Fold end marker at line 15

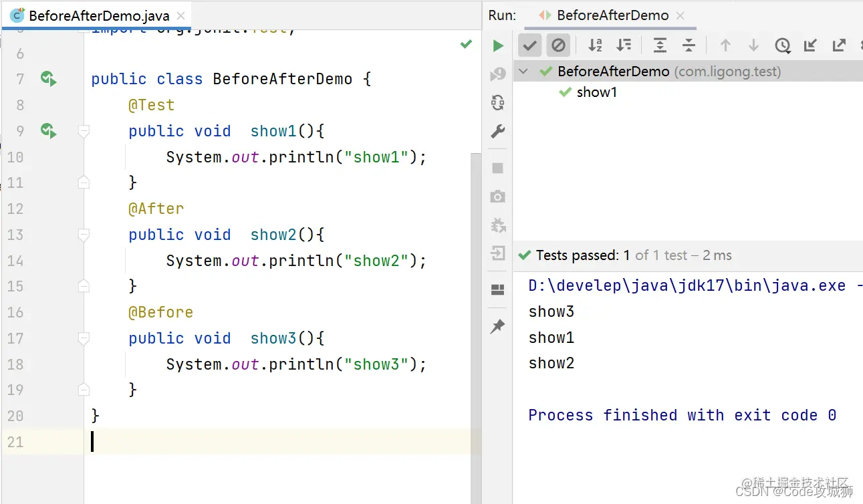tap(84, 285)
